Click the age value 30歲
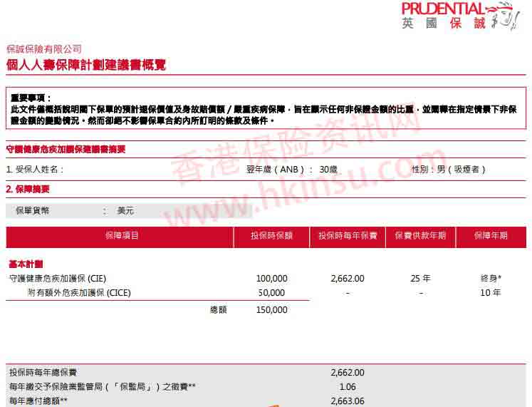Screen dimensions: 532x407 tap(328, 169)
